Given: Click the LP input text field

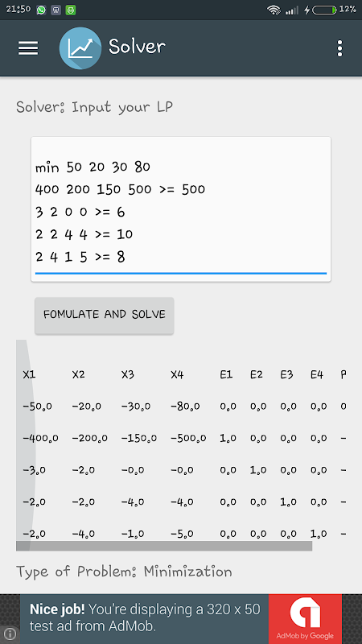Looking at the screenshot, I should coord(181,209).
